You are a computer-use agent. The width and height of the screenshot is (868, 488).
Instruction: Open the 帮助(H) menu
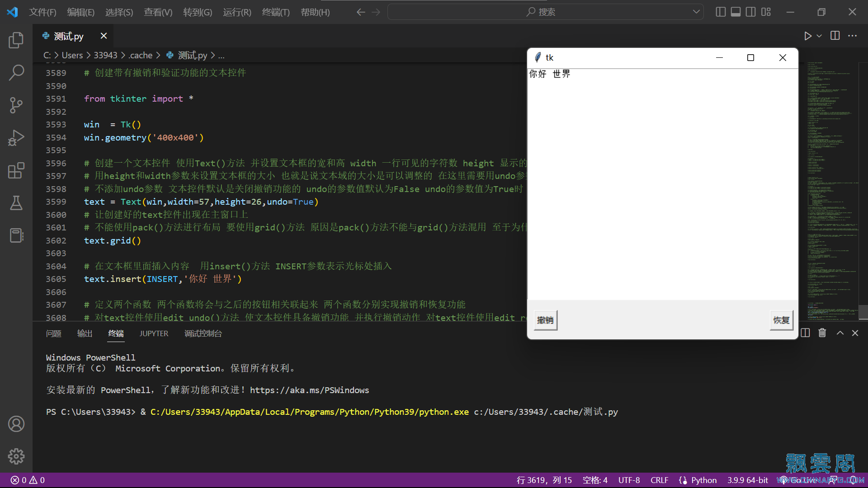[x=315, y=12]
